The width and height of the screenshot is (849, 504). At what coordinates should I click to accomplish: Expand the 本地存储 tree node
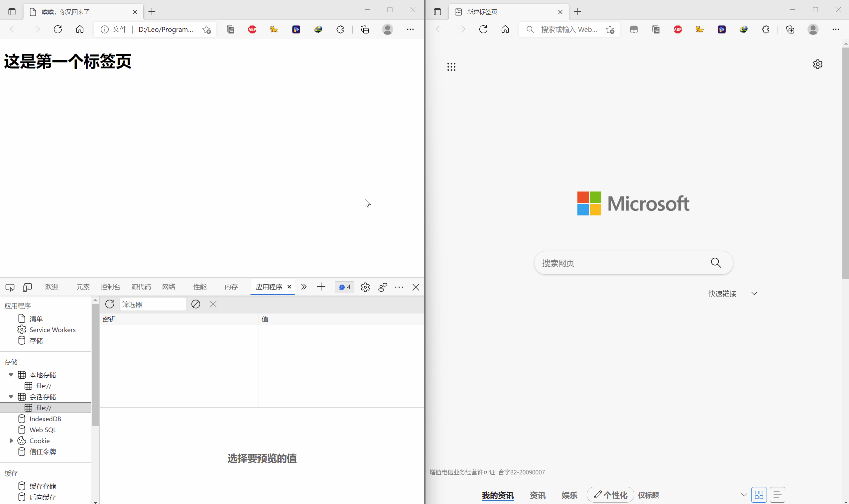[x=11, y=374]
